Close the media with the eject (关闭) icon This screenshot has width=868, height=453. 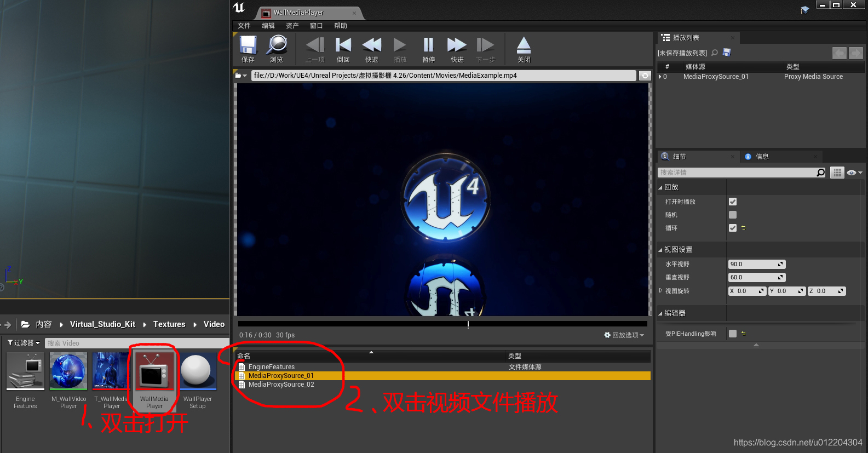point(524,49)
